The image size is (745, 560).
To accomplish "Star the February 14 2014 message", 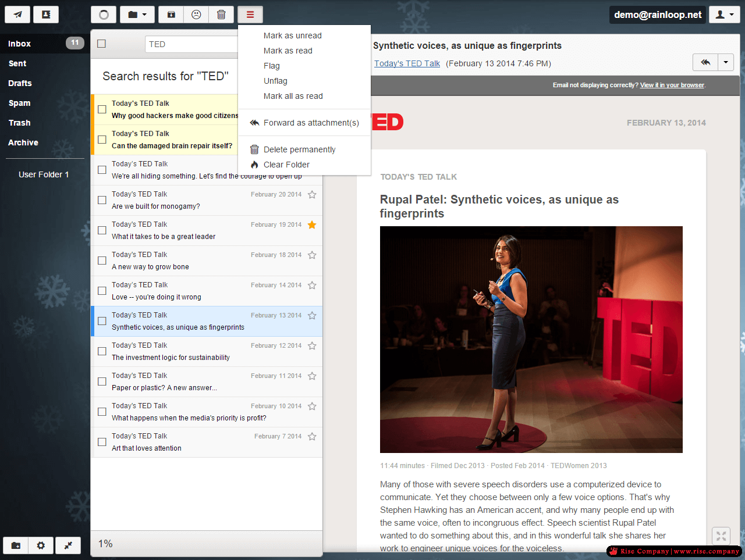I will click(x=312, y=286).
